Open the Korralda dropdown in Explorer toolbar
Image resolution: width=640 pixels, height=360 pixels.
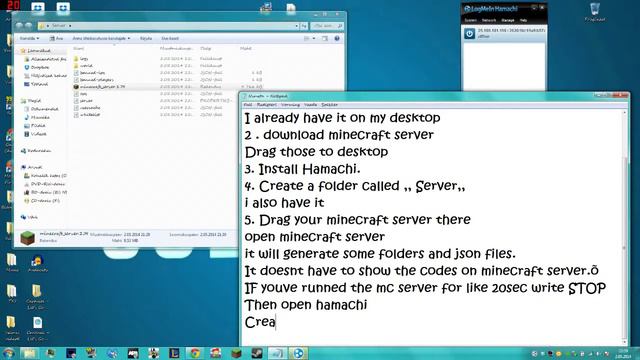coord(29,38)
